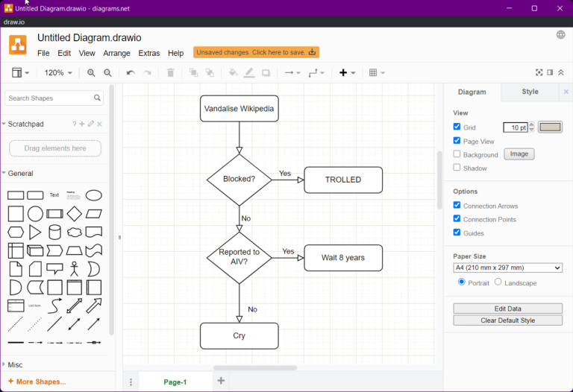Click the zoom out magnifier icon

107,73
